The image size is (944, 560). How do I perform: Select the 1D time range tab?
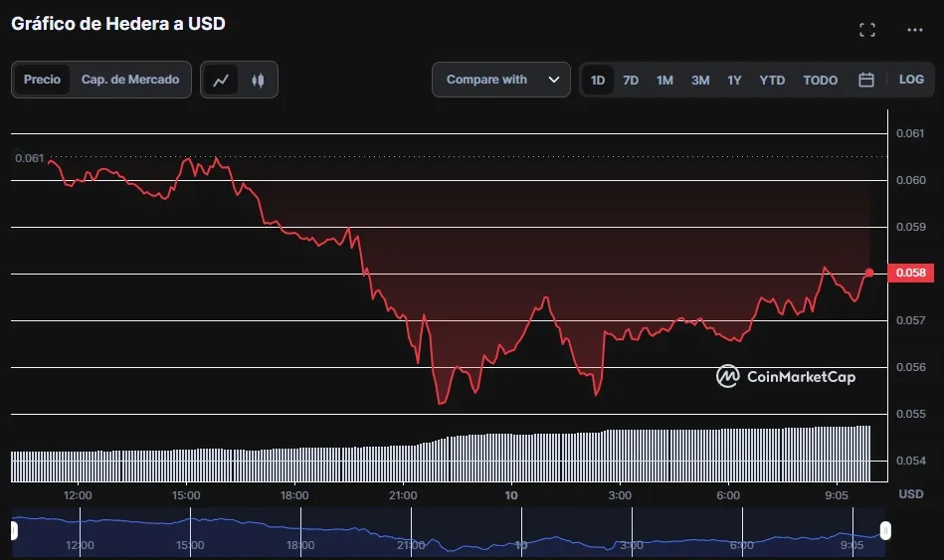(598, 80)
